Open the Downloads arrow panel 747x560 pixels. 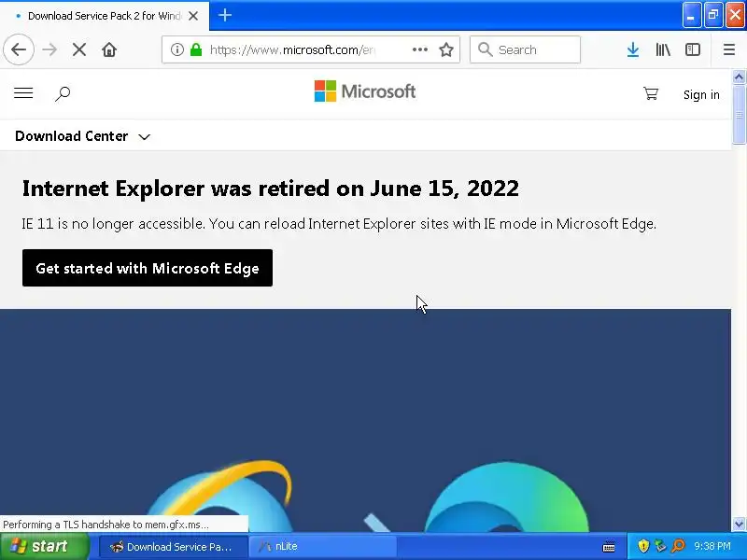point(633,49)
